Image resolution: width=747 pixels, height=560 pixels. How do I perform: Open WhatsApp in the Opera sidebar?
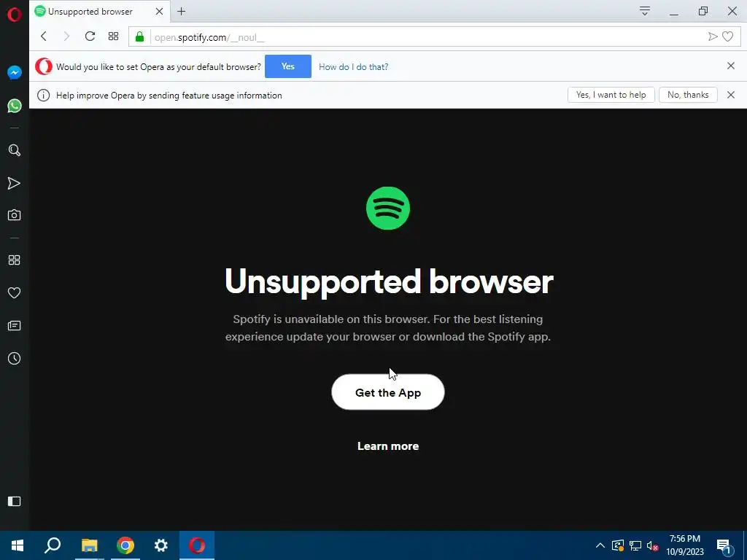coord(15,106)
